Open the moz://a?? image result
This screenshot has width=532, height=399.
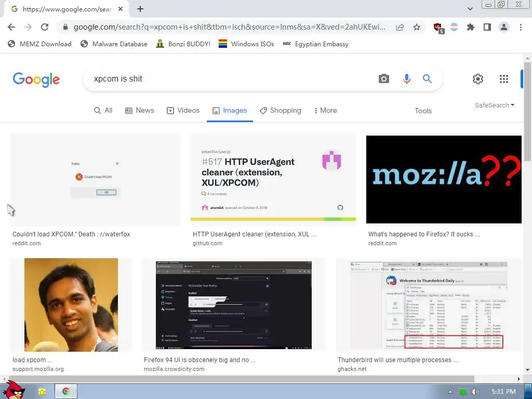444,179
